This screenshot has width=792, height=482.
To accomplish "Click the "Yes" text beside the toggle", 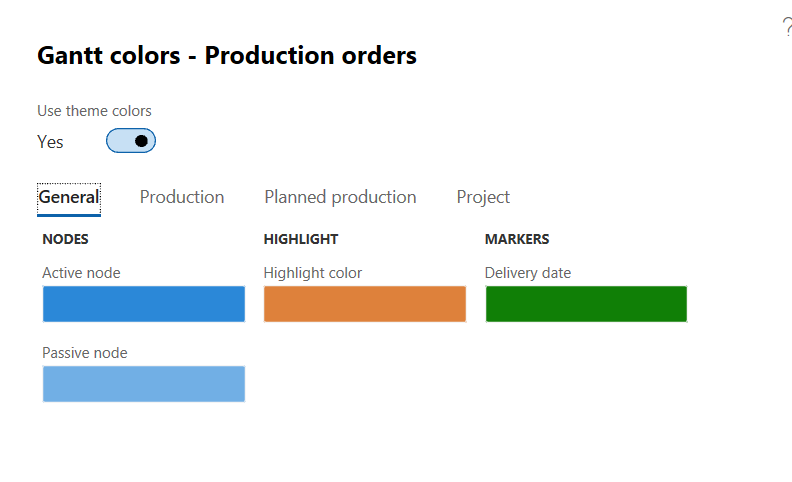I will pyautogui.click(x=50, y=142).
